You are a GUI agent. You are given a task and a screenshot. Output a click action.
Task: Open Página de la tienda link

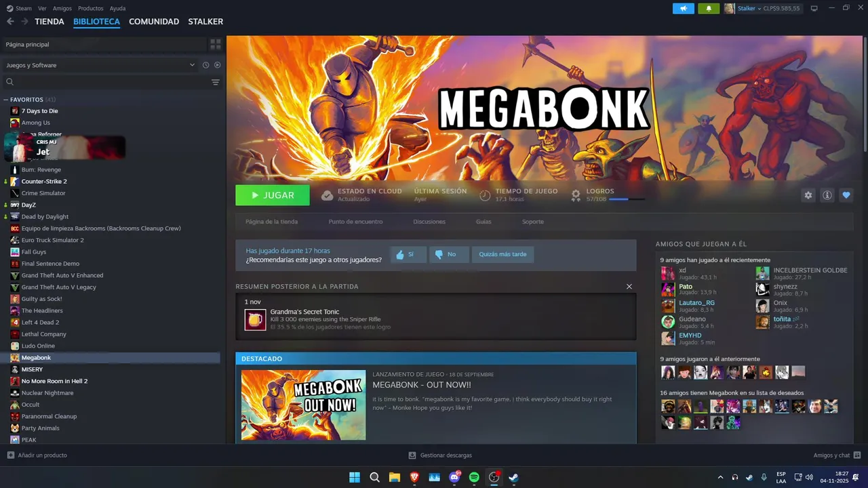click(x=271, y=222)
